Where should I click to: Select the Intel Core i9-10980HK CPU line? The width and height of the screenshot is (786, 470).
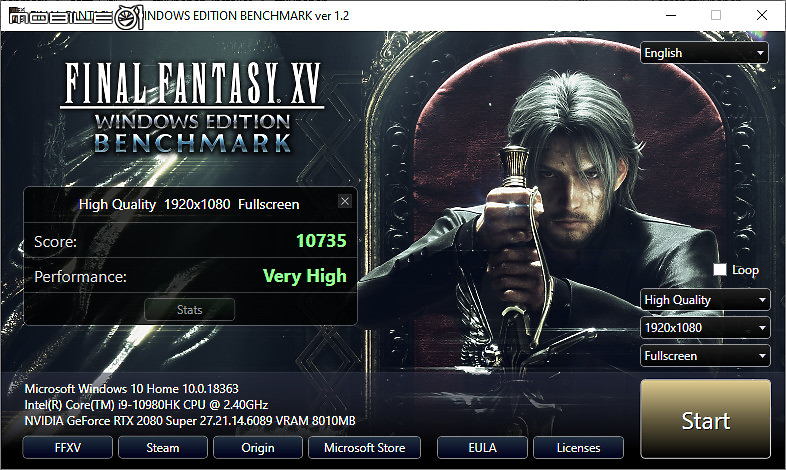[x=146, y=405]
